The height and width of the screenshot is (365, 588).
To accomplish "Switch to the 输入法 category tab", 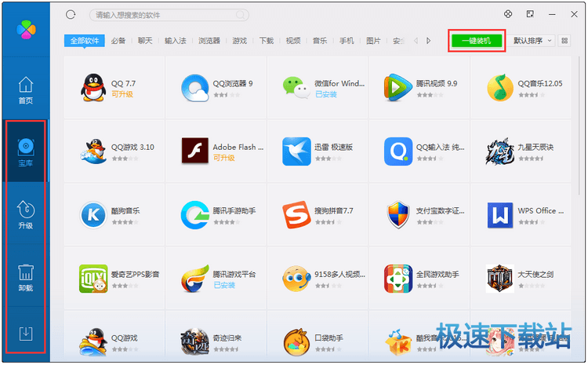I will 175,41.
